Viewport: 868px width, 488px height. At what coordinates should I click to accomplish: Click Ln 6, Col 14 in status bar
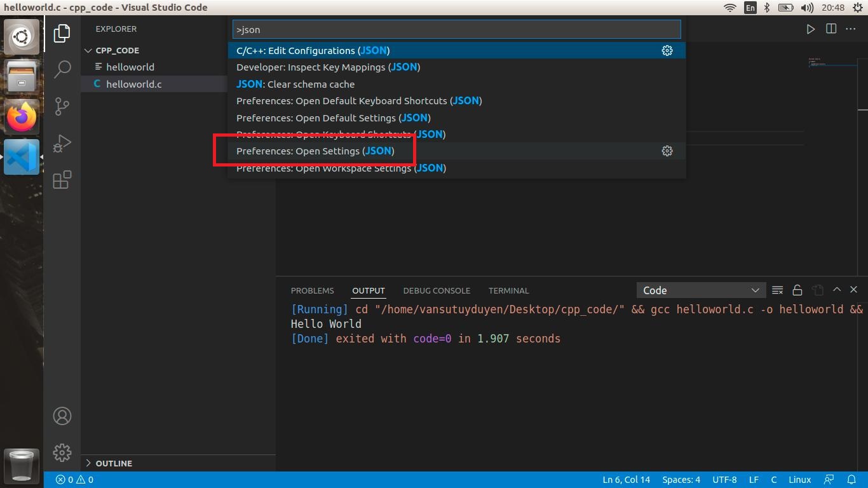tap(626, 480)
